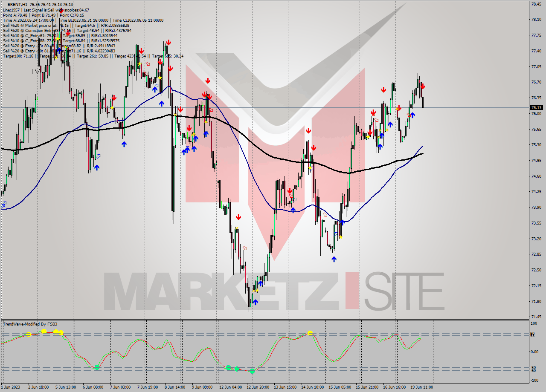Image resolution: width=546 pixels, height=392 pixels.
Task: Click the indicator scale value 0.00
Action: [x=534, y=352]
